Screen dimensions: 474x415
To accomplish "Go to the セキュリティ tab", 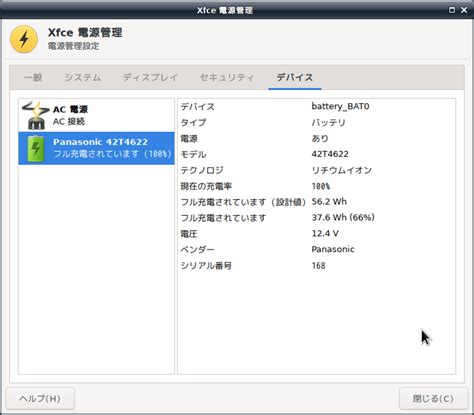I will point(227,77).
